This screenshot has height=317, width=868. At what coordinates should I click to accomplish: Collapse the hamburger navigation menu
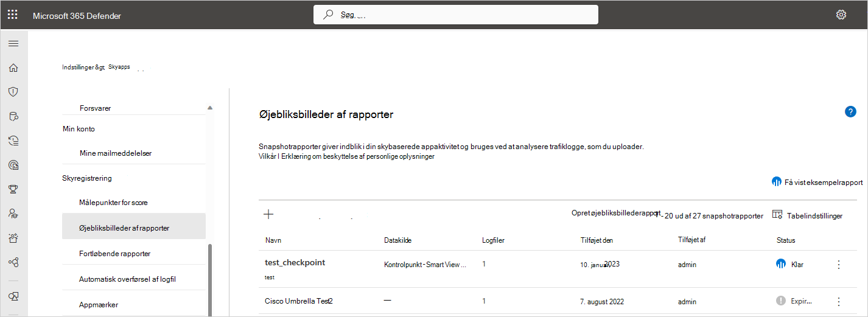tap(13, 43)
